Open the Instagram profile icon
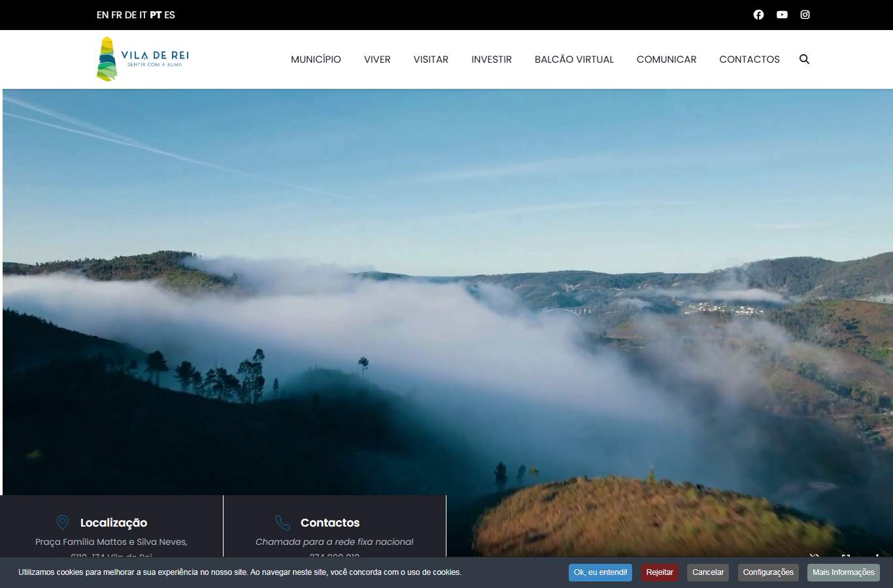Screen dimensions: 893x588 click(805, 14)
